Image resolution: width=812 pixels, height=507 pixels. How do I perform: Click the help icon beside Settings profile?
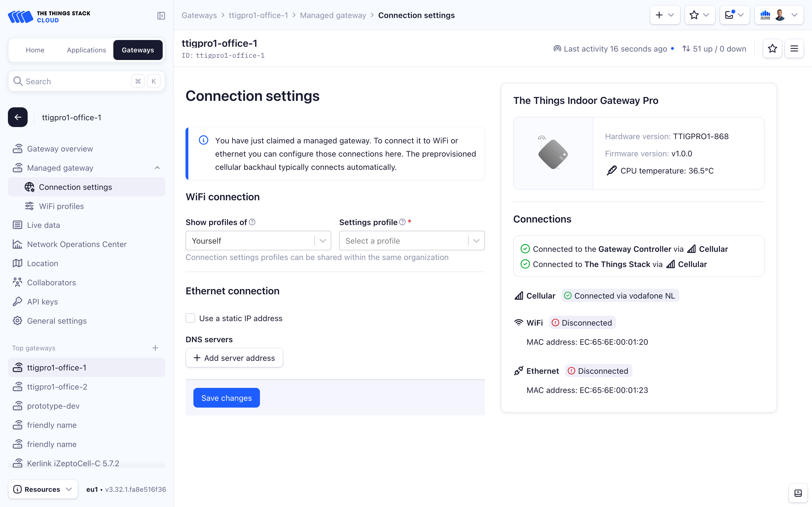402,222
